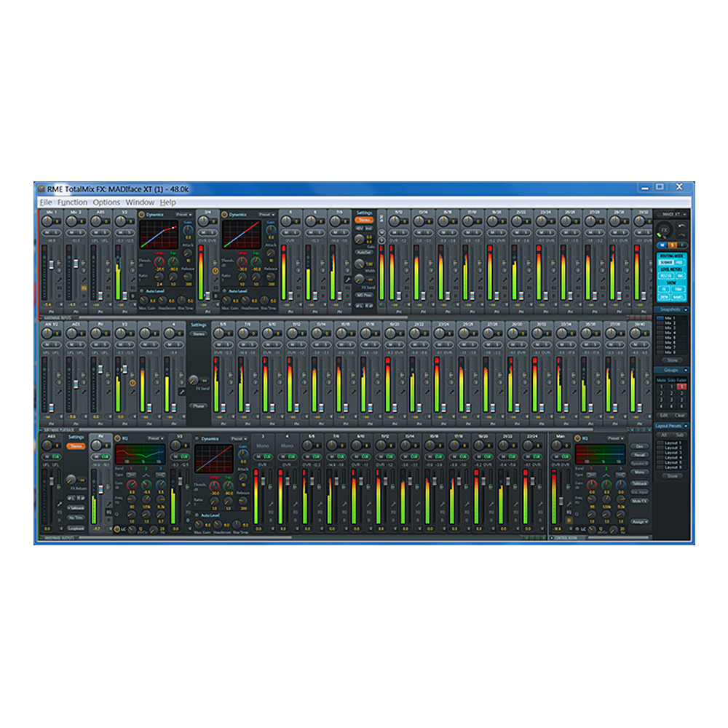Click the Talkback button in Control Room section

[639, 483]
